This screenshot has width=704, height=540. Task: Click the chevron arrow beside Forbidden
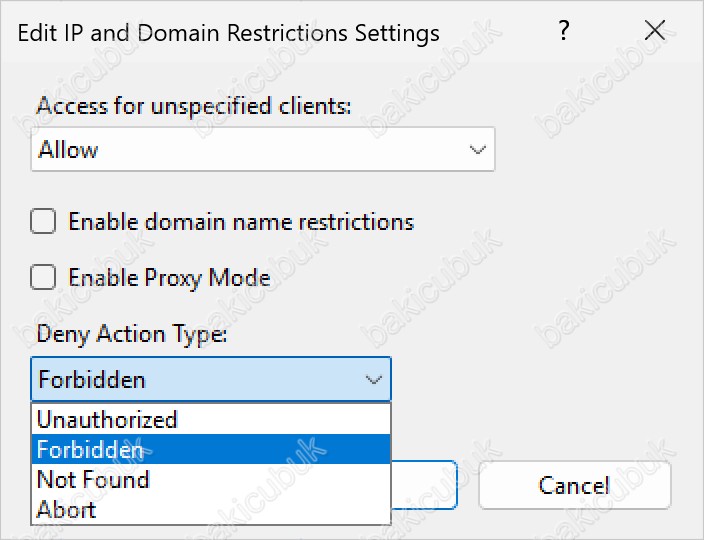pos(374,380)
